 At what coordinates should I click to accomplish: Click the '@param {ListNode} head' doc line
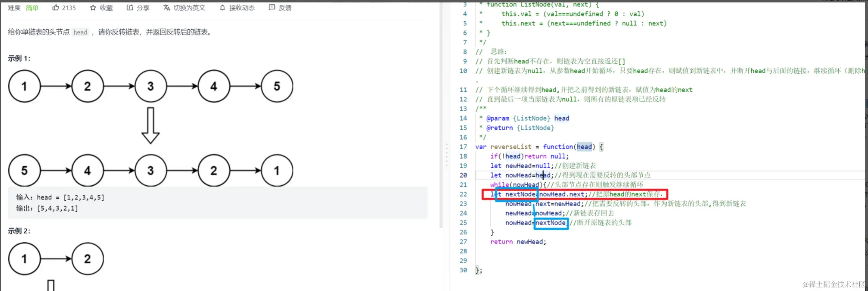524,118
